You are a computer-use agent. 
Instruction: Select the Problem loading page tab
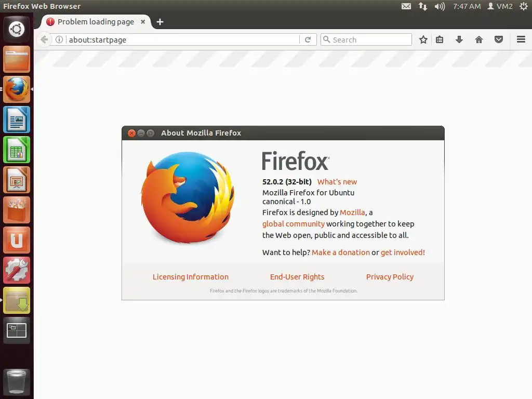(x=96, y=22)
